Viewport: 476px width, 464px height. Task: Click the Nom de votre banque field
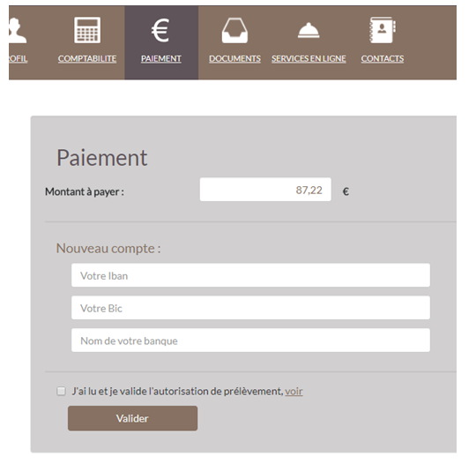tap(250, 341)
